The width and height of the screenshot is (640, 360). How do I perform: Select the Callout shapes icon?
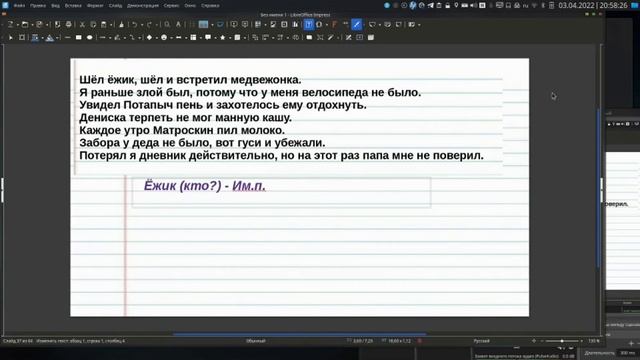208,38
